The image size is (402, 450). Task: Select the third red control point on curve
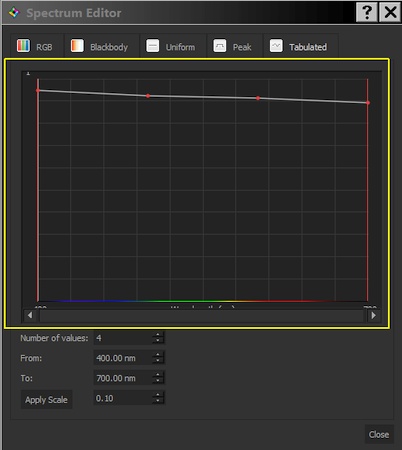coord(258,98)
